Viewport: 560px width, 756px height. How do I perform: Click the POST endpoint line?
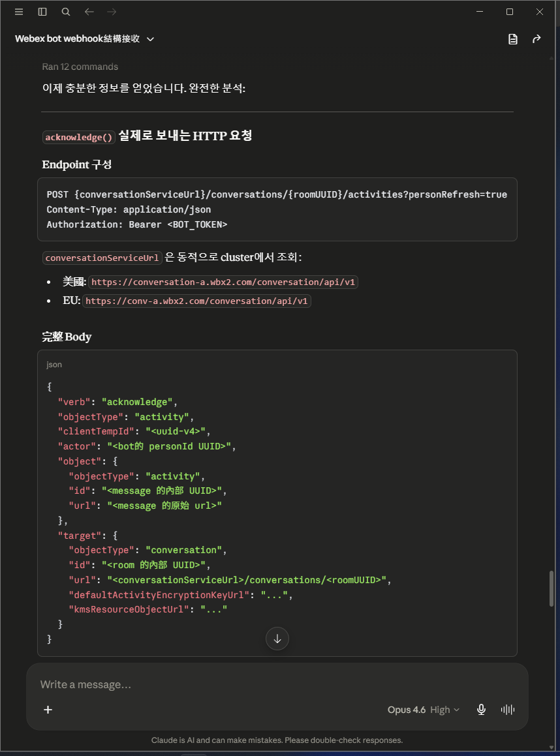pos(277,194)
